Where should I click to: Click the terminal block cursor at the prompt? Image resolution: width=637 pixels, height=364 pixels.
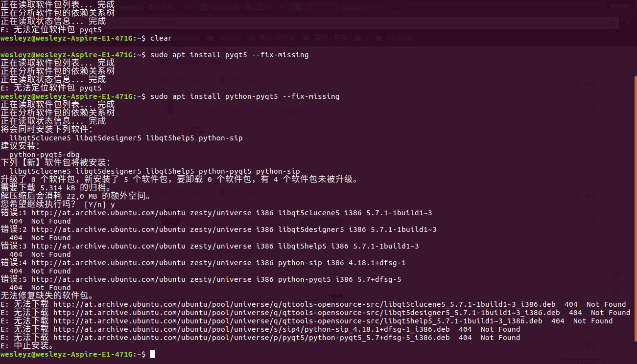(152, 354)
